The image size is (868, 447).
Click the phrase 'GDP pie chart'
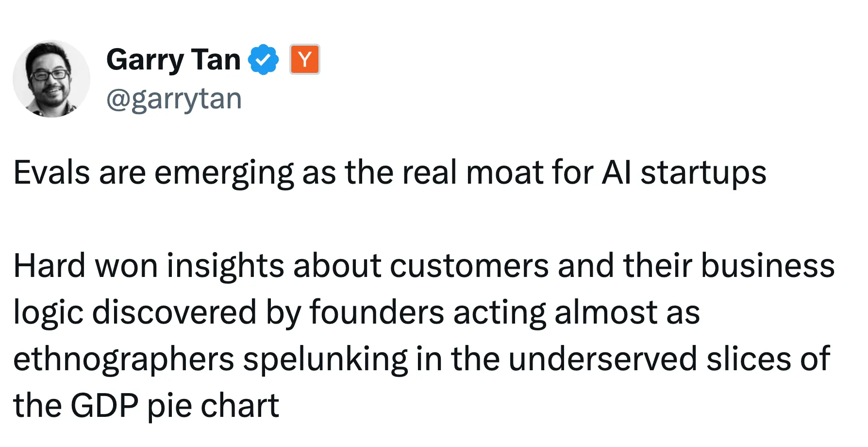click(175, 406)
